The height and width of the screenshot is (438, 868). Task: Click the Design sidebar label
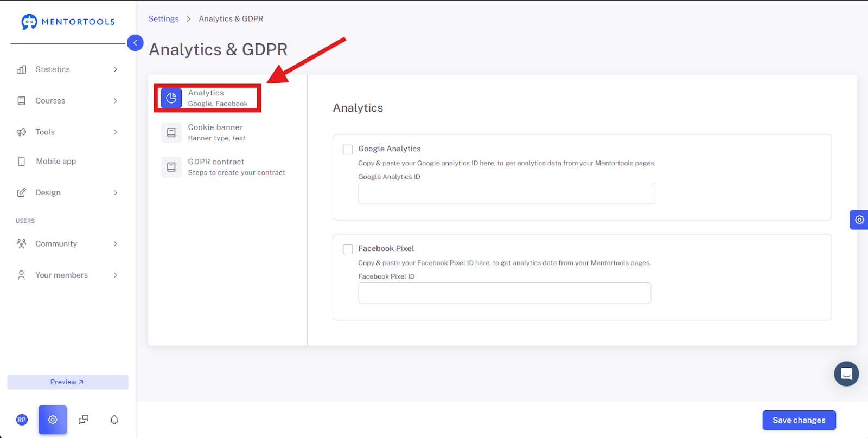(x=48, y=192)
